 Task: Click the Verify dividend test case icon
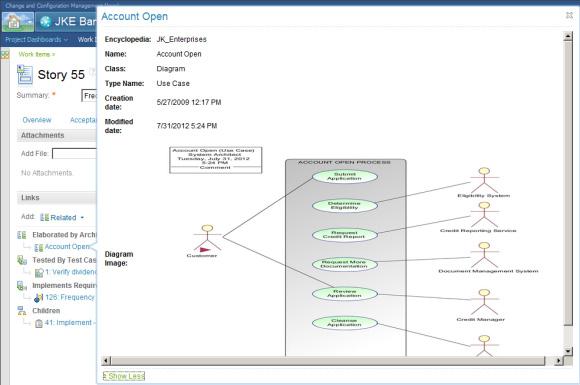pyautogui.click(x=38, y=273)
